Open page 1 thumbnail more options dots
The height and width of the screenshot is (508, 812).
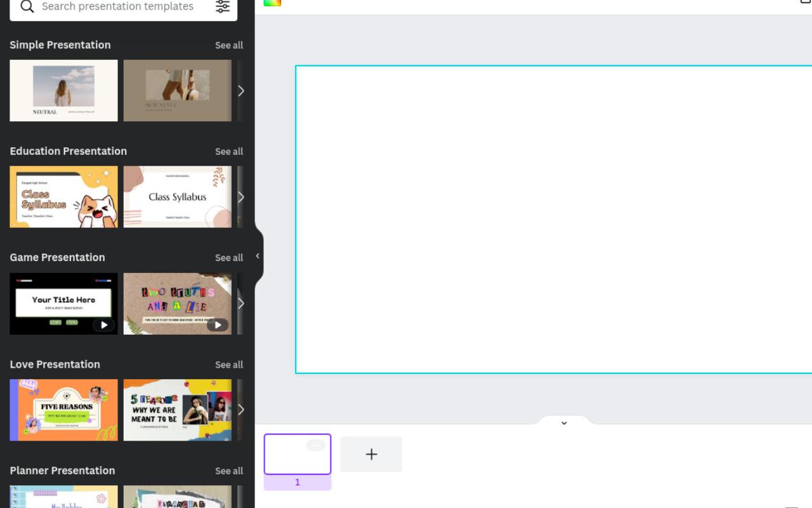point(316,446)
